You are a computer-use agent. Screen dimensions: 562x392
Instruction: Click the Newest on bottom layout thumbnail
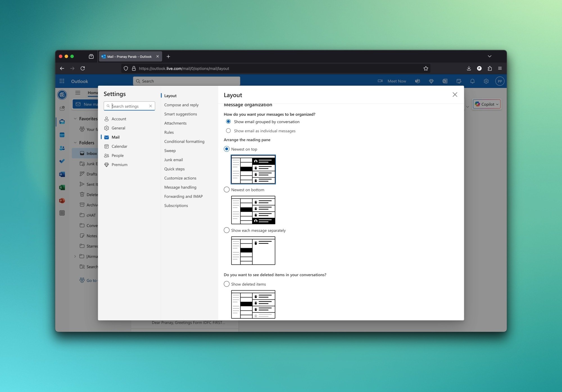pyautogui.click(x=253, y=210)
